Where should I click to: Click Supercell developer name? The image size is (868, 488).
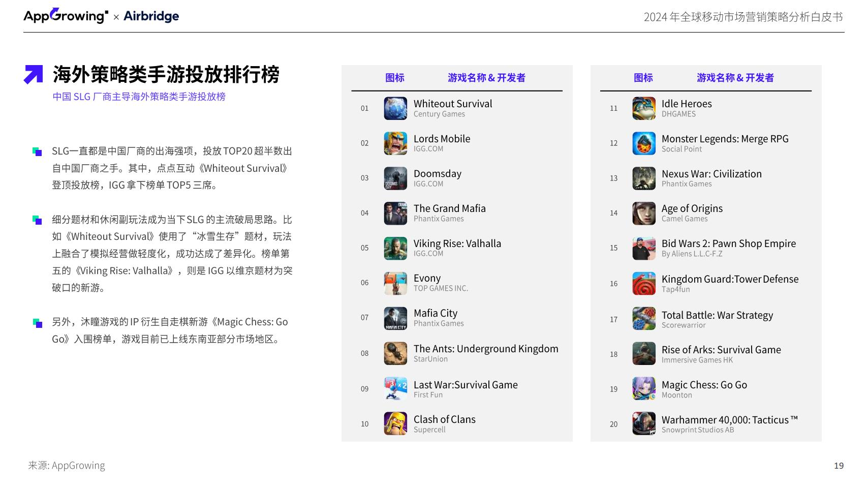click(x=429, y=430)
